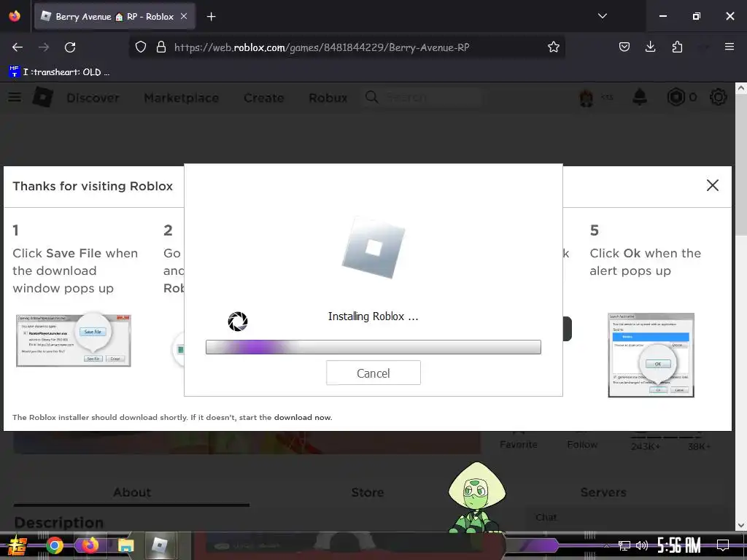Image resolution: width=747 pixels, height=560 pixels.
Task: Switch to Roblox installer in taskbar
Action: 160,545
